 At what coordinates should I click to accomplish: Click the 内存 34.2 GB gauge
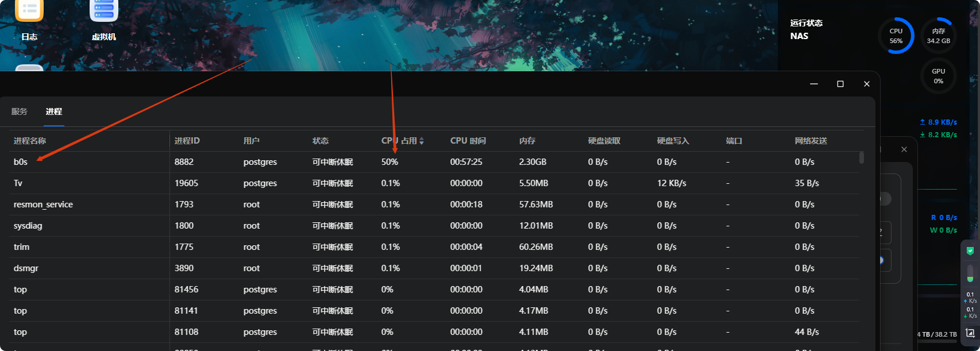click(938, 36)
